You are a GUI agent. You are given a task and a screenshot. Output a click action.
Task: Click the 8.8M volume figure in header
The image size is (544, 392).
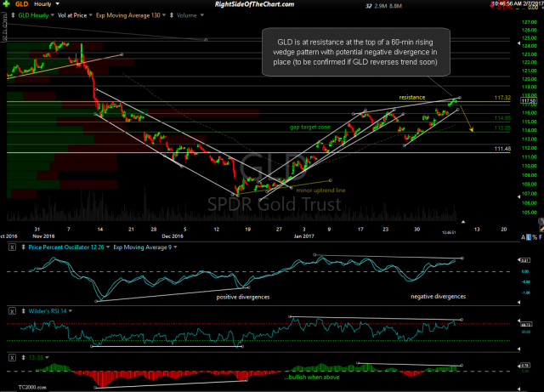click(396, 6)
